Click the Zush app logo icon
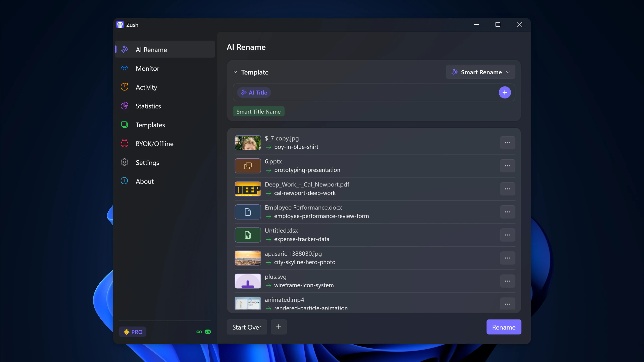Viewport: 644px width, 362px height. pyautogui.click(x=120, y=25)
